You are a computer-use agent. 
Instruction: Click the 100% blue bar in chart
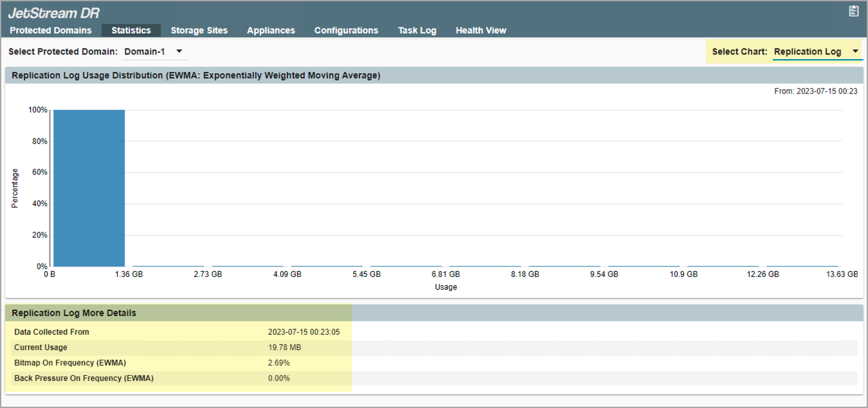click(x=89, y=188)
